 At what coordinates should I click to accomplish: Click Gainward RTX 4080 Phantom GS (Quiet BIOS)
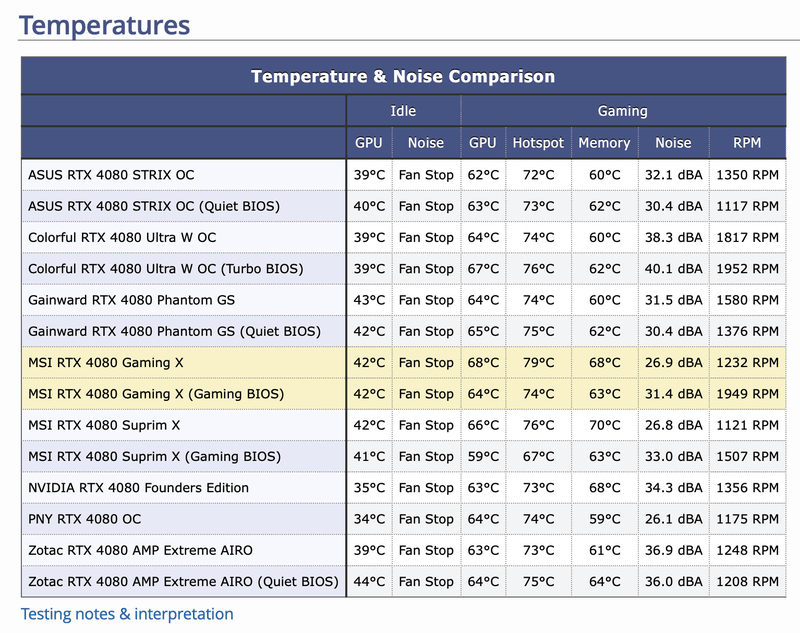(x=174, y=332)
